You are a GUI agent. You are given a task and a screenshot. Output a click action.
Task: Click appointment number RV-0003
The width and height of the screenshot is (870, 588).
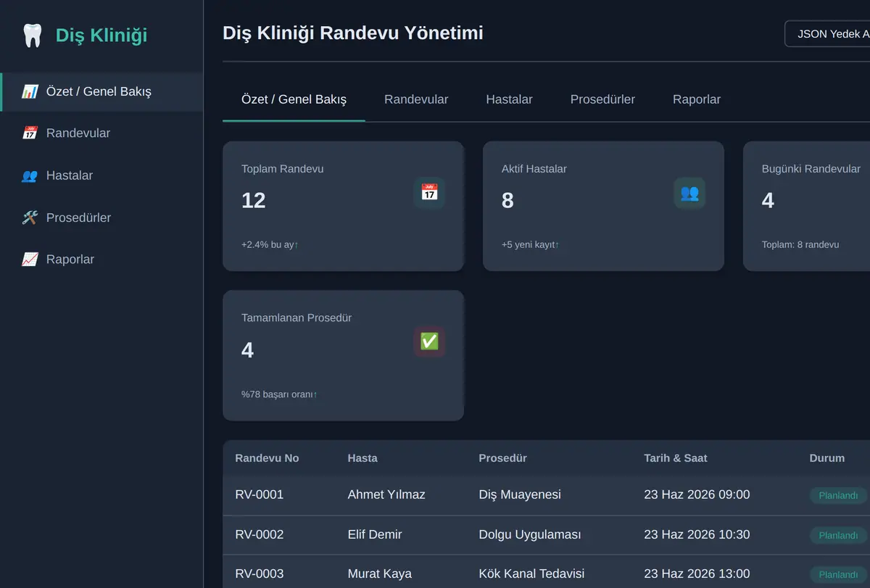[x=260, y=573]
